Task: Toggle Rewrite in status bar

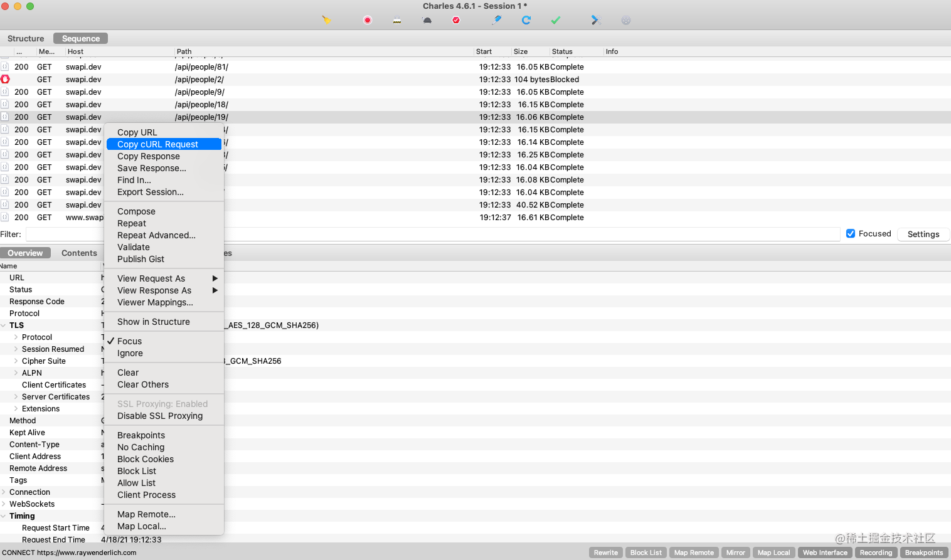Action: pyautogui.click(x=606, y=552)
